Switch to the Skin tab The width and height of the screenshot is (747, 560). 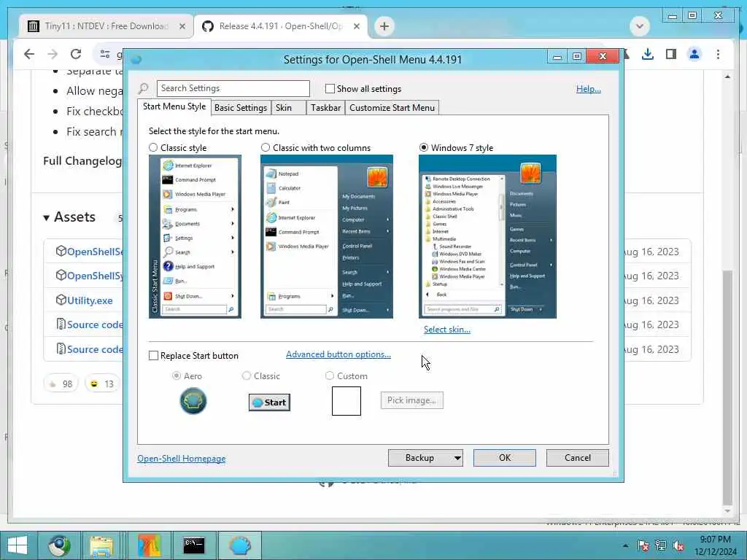coord(289,108)
